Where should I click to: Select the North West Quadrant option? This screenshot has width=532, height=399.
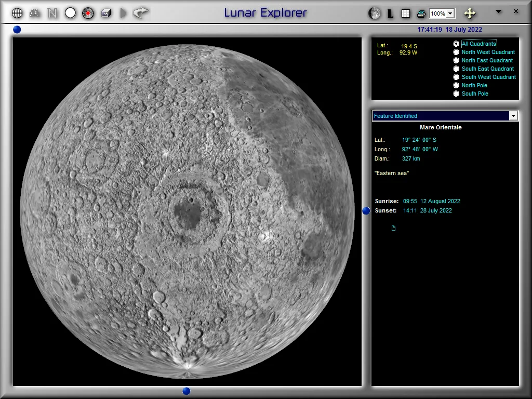coord(456,52)
